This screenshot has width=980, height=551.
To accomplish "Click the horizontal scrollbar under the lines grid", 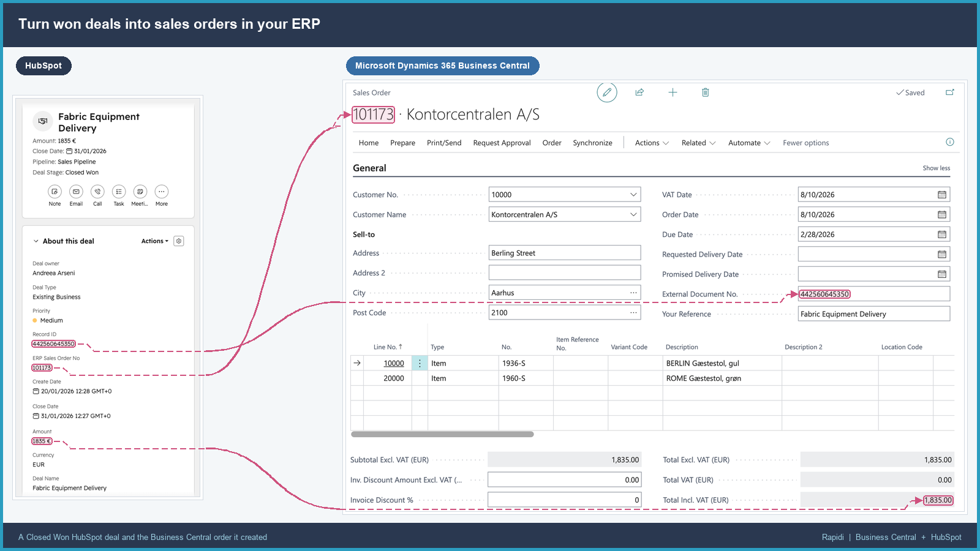I will tap(442, 434).
